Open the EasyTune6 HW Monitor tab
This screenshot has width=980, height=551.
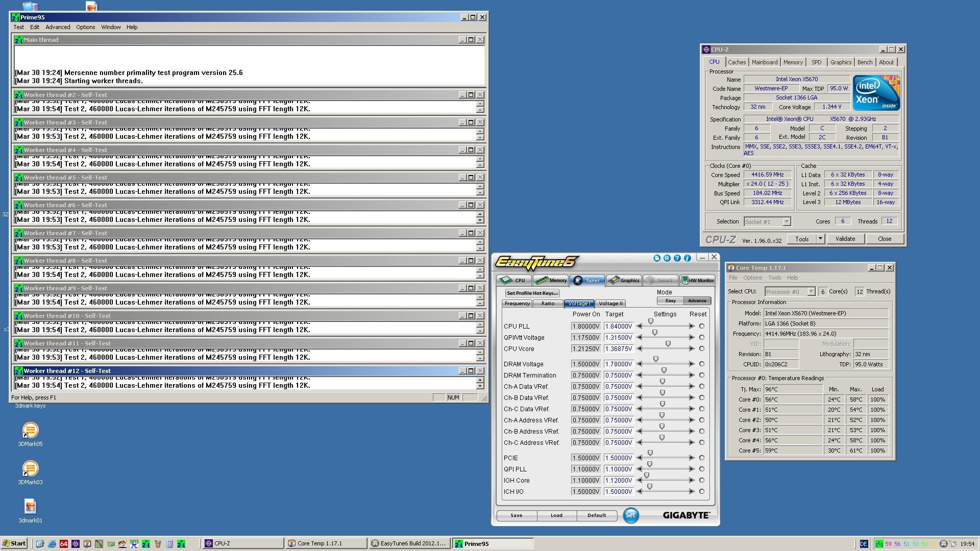pos(697,280)
